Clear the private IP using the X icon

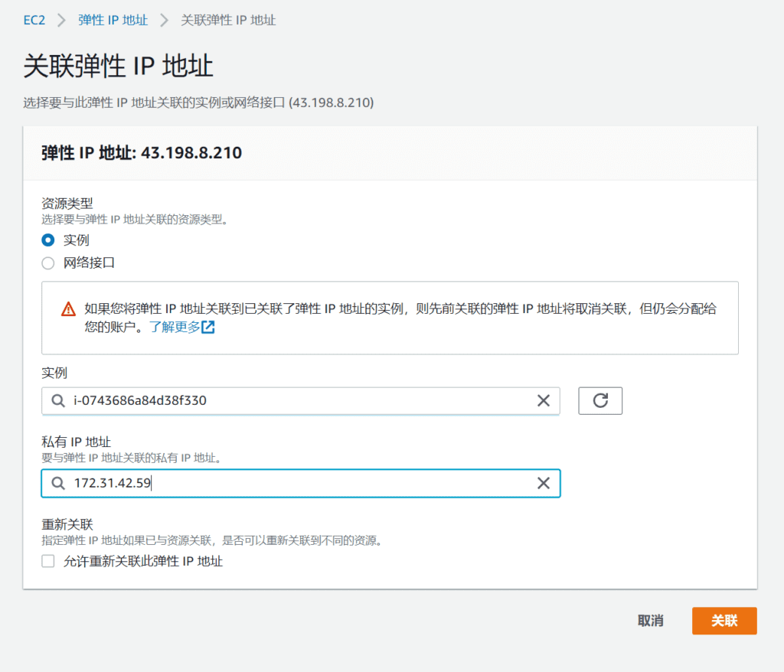pyautogui.click(x=544, y=483)
